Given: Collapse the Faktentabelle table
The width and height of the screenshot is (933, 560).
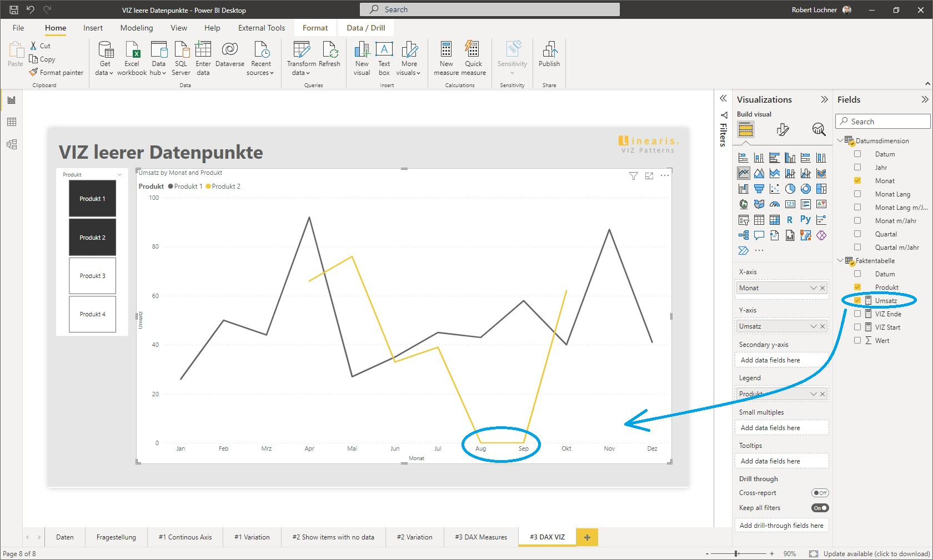Looking at the screenshot, I should [x=840, y=260].
